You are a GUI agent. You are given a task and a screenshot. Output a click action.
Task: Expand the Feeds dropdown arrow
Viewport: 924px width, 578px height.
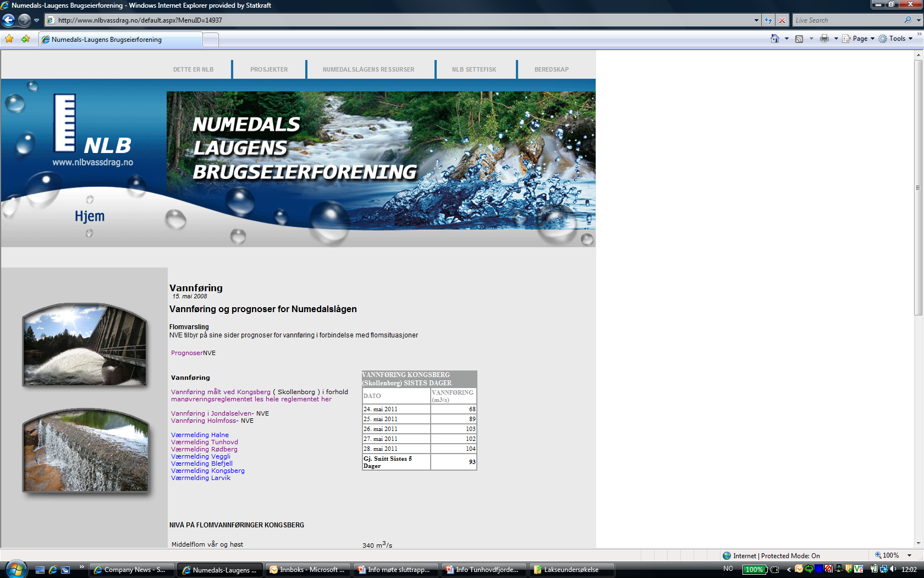pyautogui.click(x=811, y=39)
